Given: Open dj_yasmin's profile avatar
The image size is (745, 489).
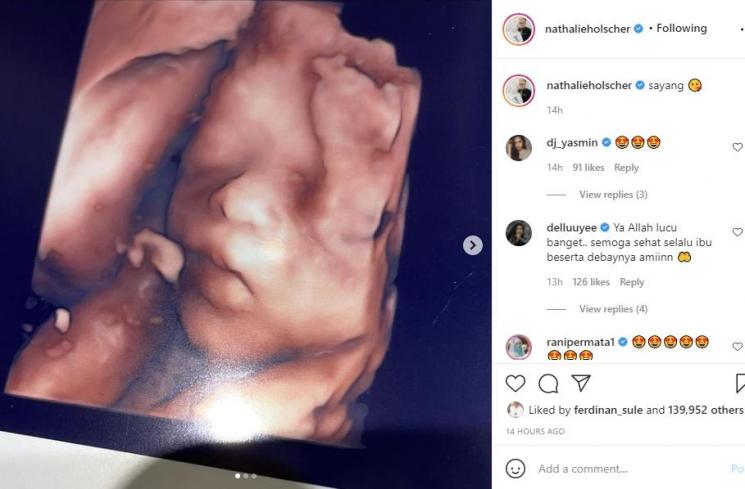Looking at the screenshot, I should pyautogui.click(x=519, y=148).
